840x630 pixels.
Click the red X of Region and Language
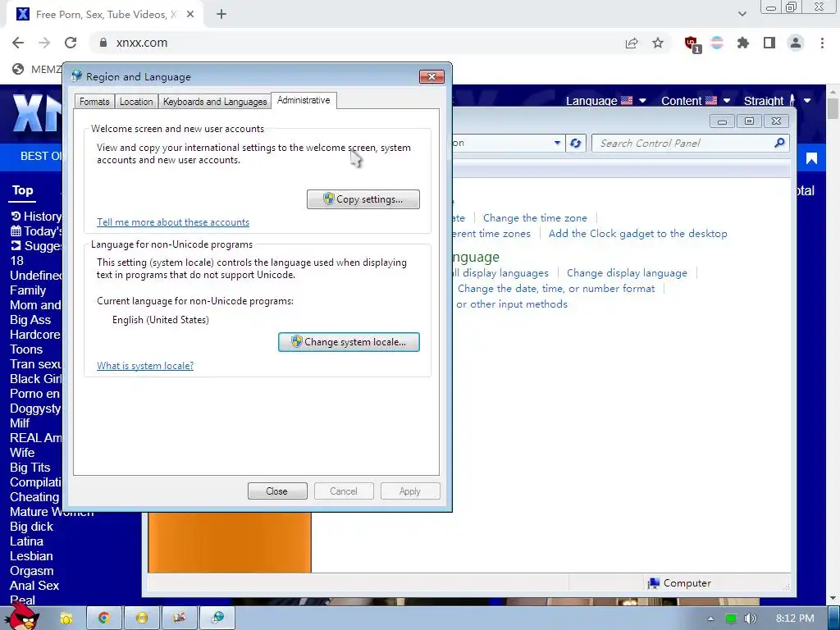[x=431, y=76]
